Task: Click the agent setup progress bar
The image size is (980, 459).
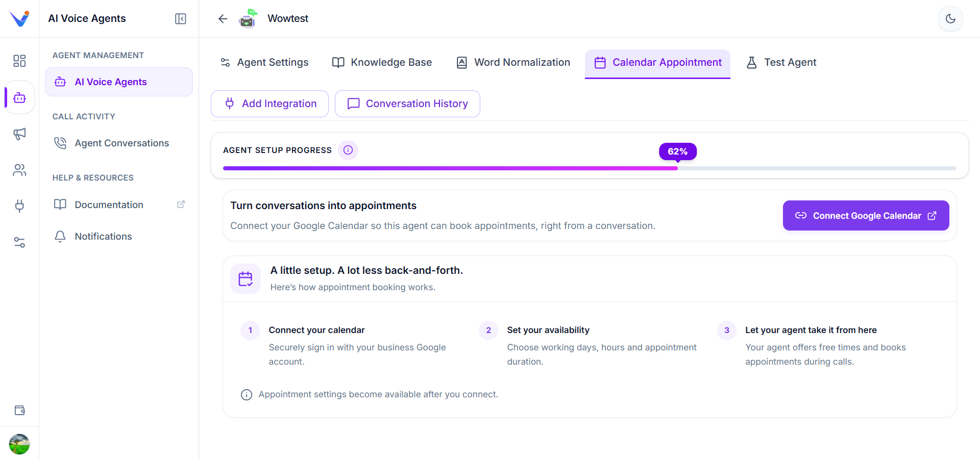Action: (590, 168)
